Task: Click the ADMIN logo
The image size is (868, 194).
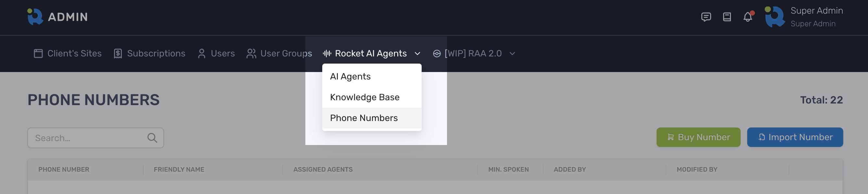Action: 57,17
